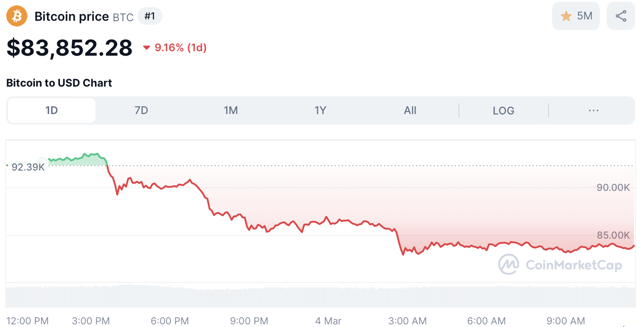
Task: Click the Bitcoin price title
Action: [x=72, y=17]
